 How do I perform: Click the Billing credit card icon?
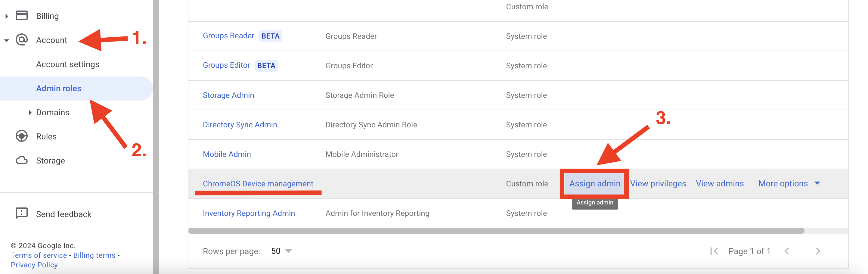22,15
